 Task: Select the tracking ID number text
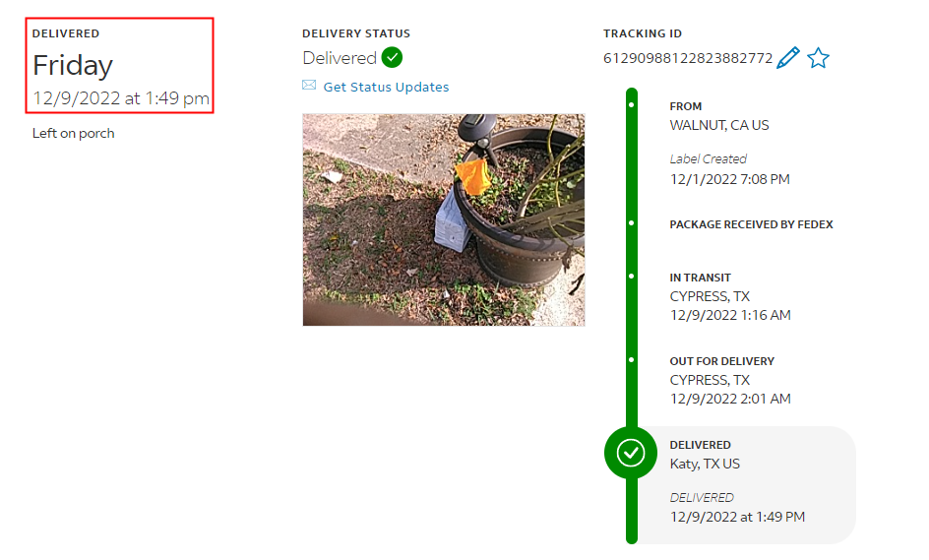[688, 58]
